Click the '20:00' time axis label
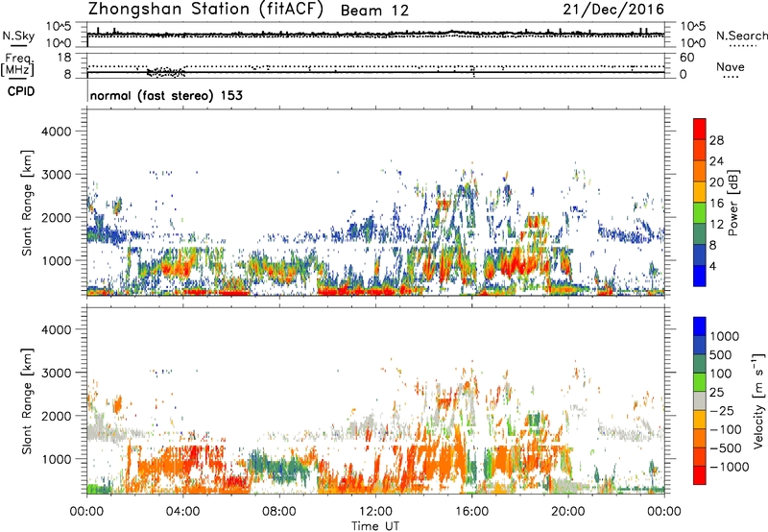Screen dimensions: 768x532 [568, 512]
